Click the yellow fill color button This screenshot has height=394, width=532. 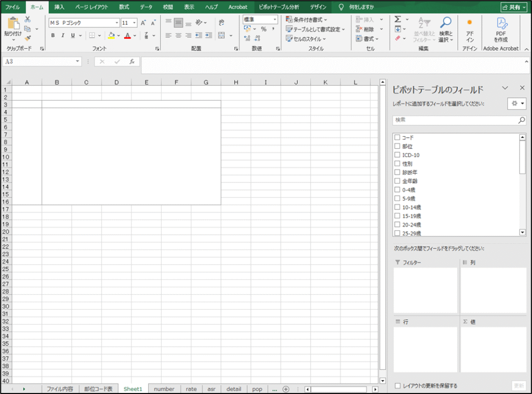click(111, 36)
